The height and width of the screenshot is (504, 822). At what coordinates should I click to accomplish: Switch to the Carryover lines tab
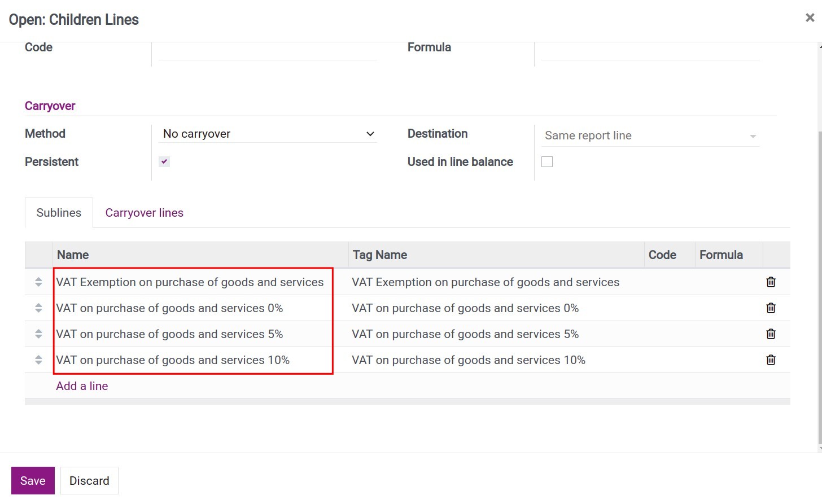click(x=144, y=213)
